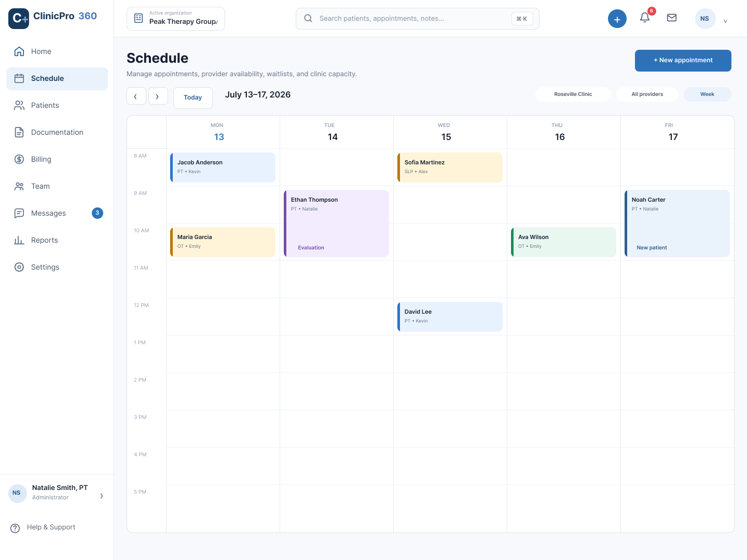This screenshot has width=747, height=560.
Task: Open David Lee appointment
Action: 450,317
